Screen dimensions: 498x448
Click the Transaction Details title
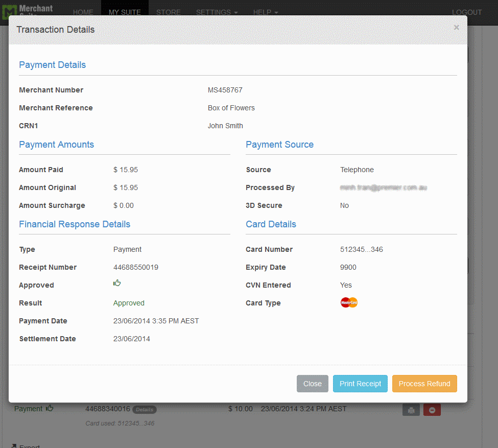[56, 30]
